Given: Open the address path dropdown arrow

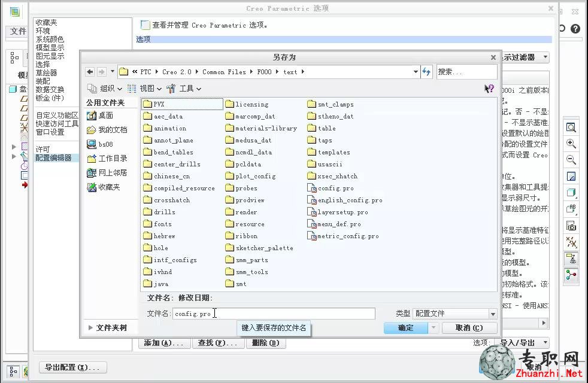Looking at the screenshot, I should point(416,72).
